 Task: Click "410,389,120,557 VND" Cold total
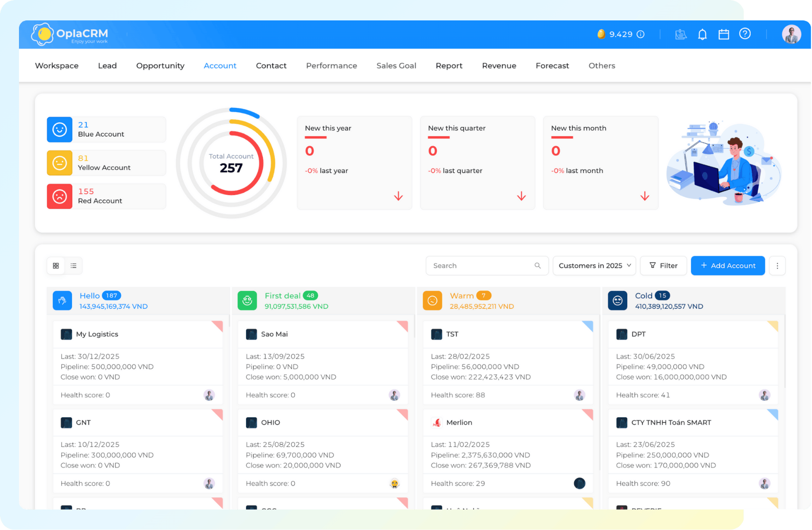click(x=669, y=307)
